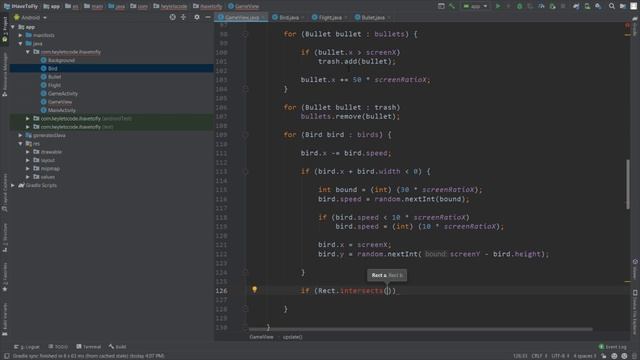Click the GameView breadcrumb in navigation bar

244,6
